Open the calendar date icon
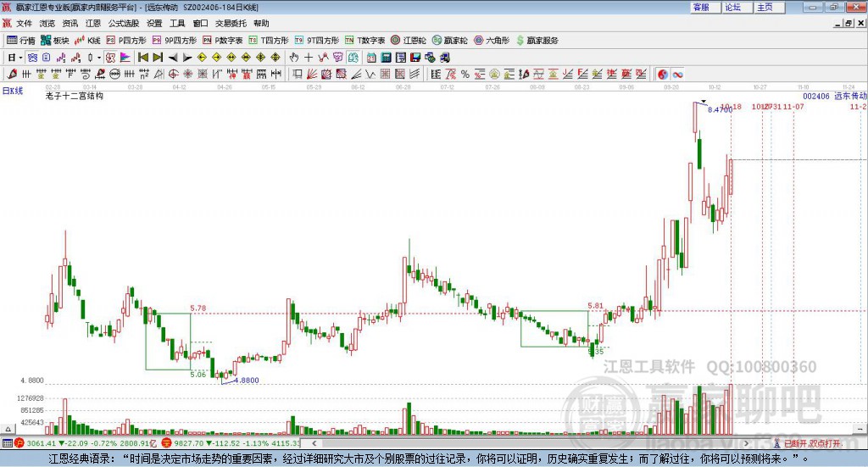868x467 pixels. [371, 58]
